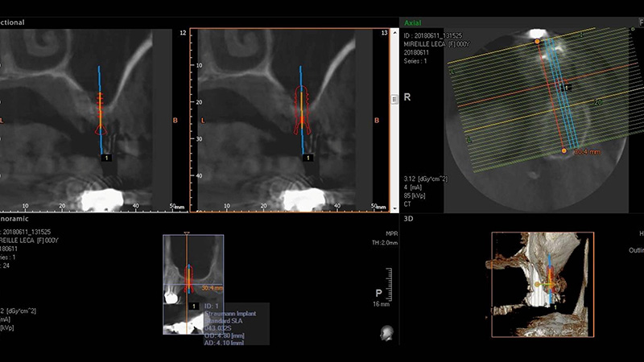Select implant label 1 in slice 12
This screenshot has width=644, height=362.
104,158
